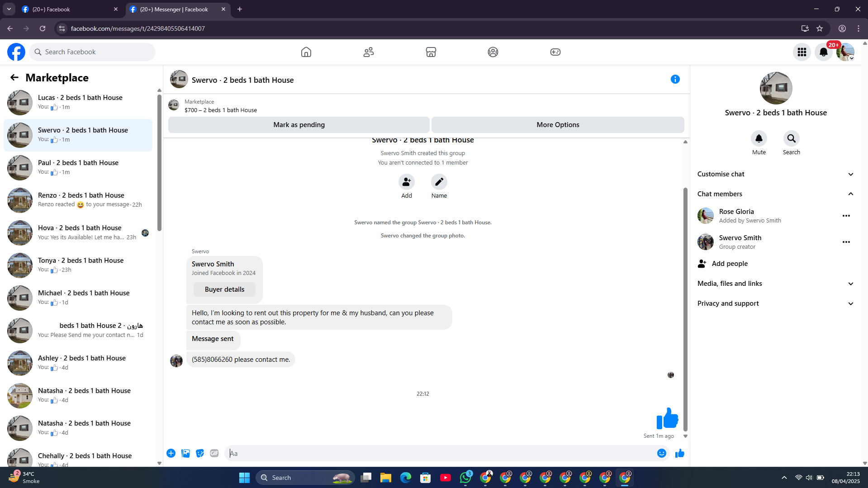Open the $700 – 2 beds 1 bath House listing
Image resolution: width=868 pixels, height=488 pixels.
point(221,110)
